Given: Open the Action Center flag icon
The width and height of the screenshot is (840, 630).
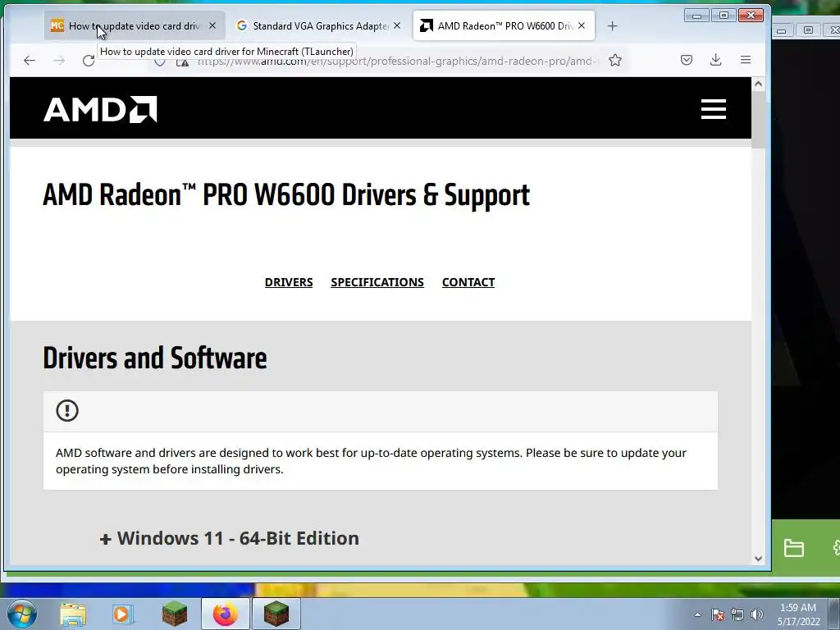Looking at the screenshot, I should click(x=718, y=615).
